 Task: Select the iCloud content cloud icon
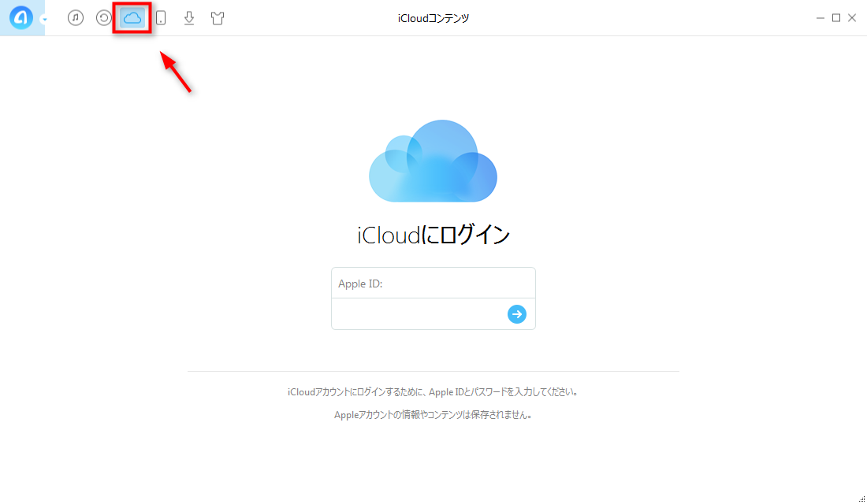(132, 18)
